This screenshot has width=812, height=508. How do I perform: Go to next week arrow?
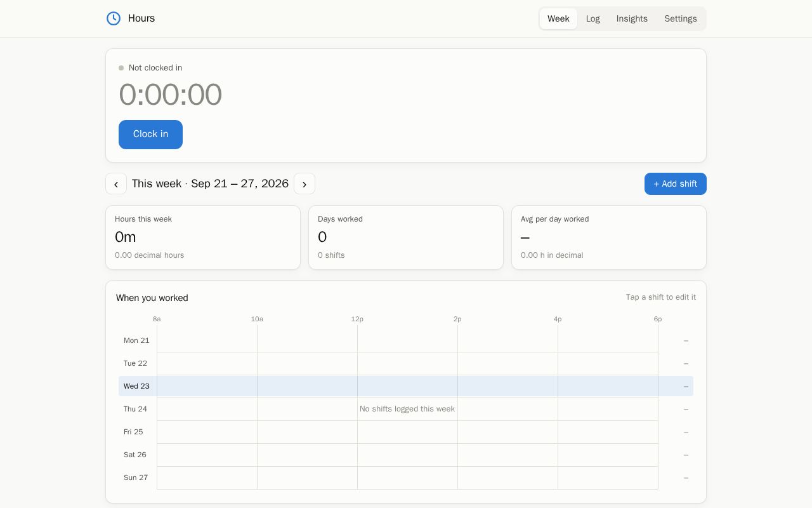(304, 184)
